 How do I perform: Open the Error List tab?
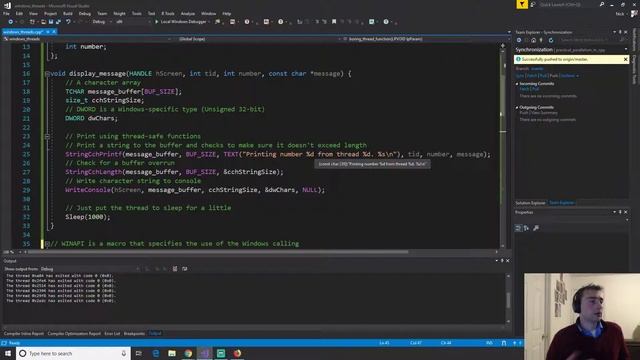(x=112, y=333)
